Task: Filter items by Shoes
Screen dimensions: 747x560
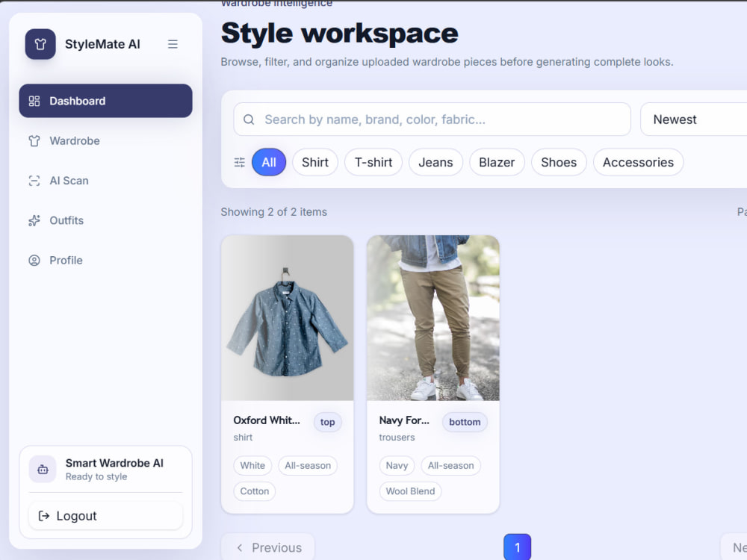Action: tap(559, 162)
